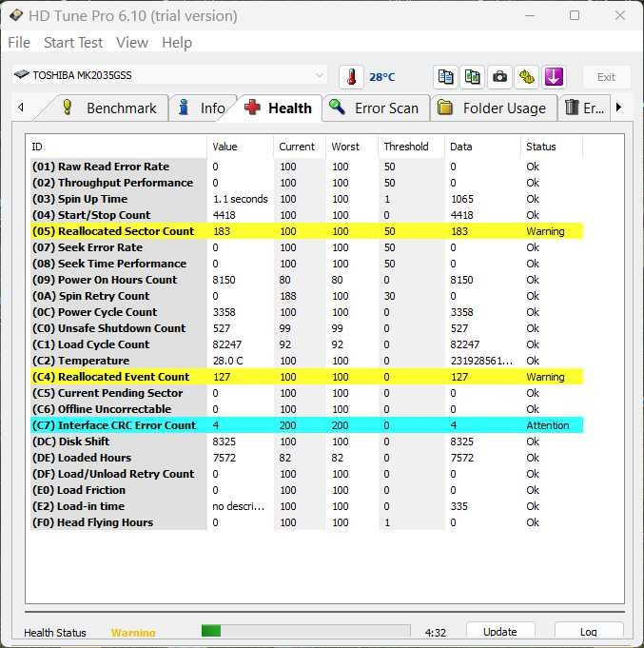
Task: Show more tabs with right arrow
Action: (618, 108)
